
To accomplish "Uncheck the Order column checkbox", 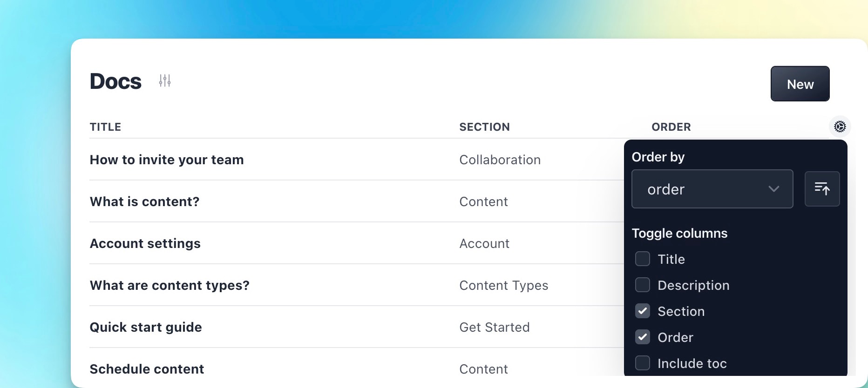I will coord(643,337).
